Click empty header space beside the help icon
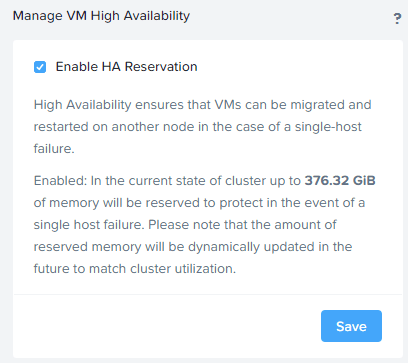Screen dimensions: 408x364 pyautogui.click(x=290, y=17)
